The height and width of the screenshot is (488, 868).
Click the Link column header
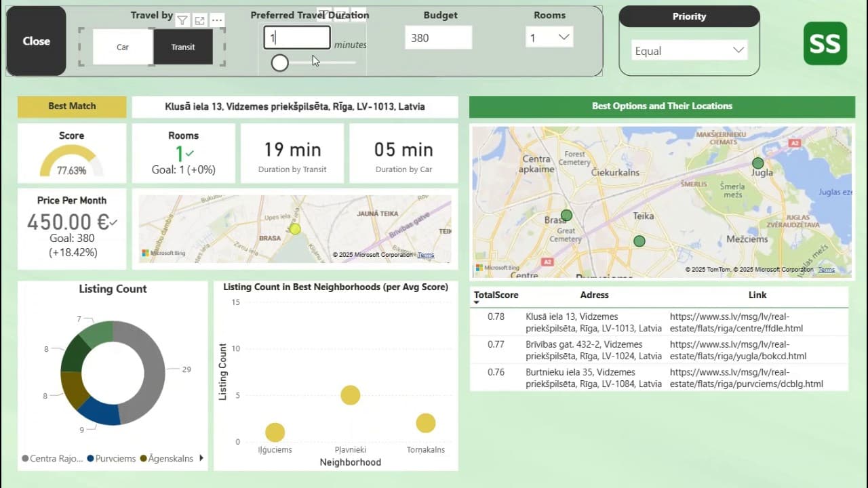point(757,295)
